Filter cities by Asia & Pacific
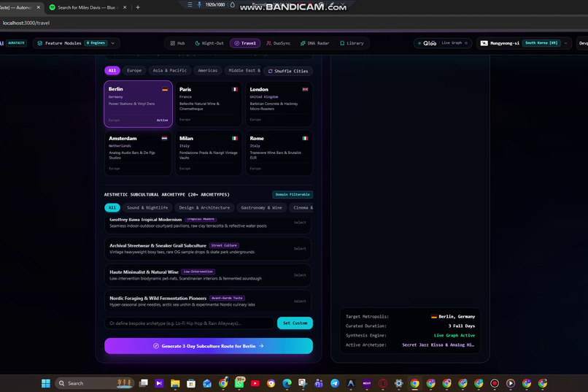This screenshot has width=588, height=392. coord(169,71)
